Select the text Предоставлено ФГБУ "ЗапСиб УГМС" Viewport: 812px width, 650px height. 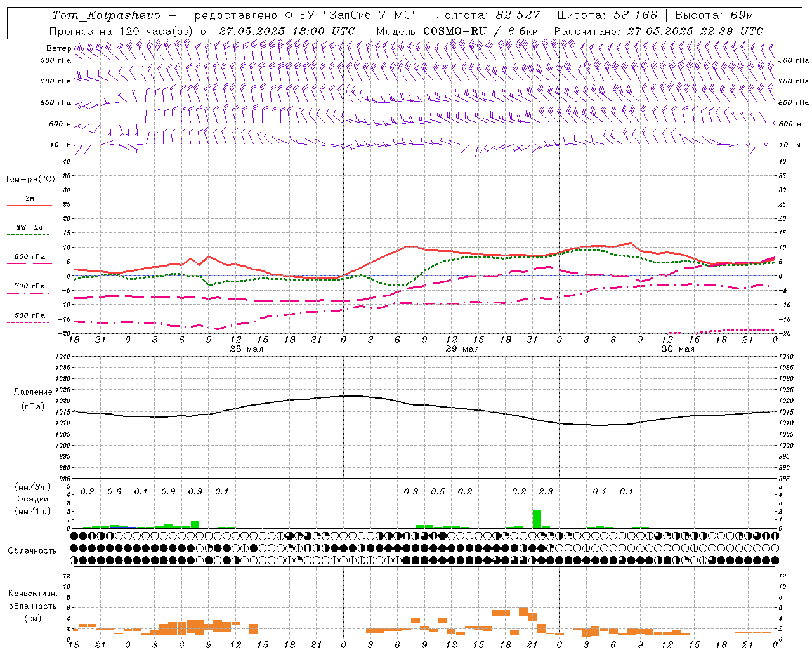pyautogui.click(x=302, y=15)
